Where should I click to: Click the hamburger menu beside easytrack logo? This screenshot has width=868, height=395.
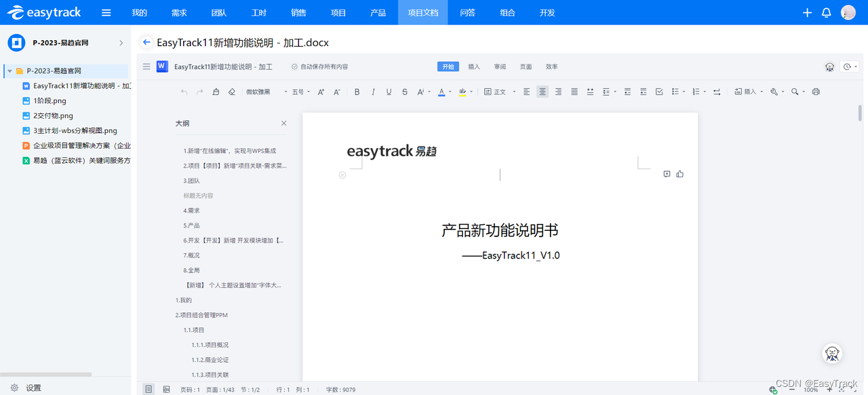pyautogui.click(x=106, y=12)
